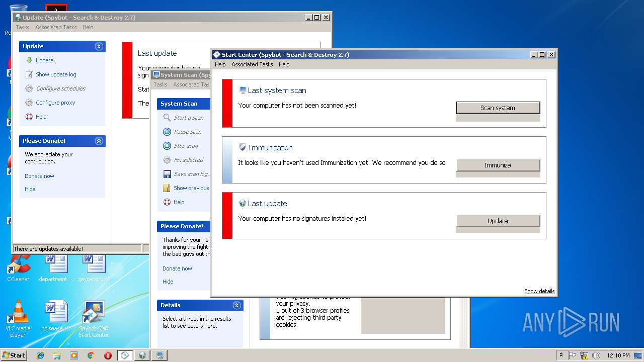Viewport: 644px width, 362px height.
Task: Open Windows Explorer folder taskbar icon
Action: coord(57,355)
